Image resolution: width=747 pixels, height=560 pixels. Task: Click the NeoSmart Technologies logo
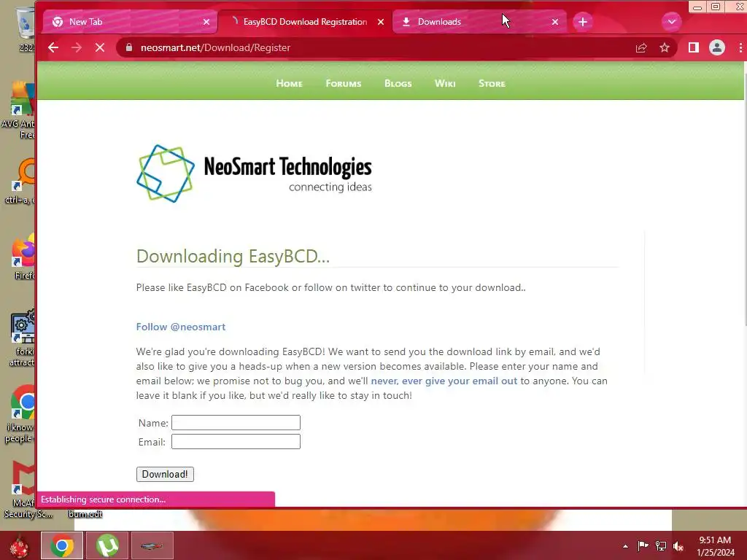[x=254, y=174]
